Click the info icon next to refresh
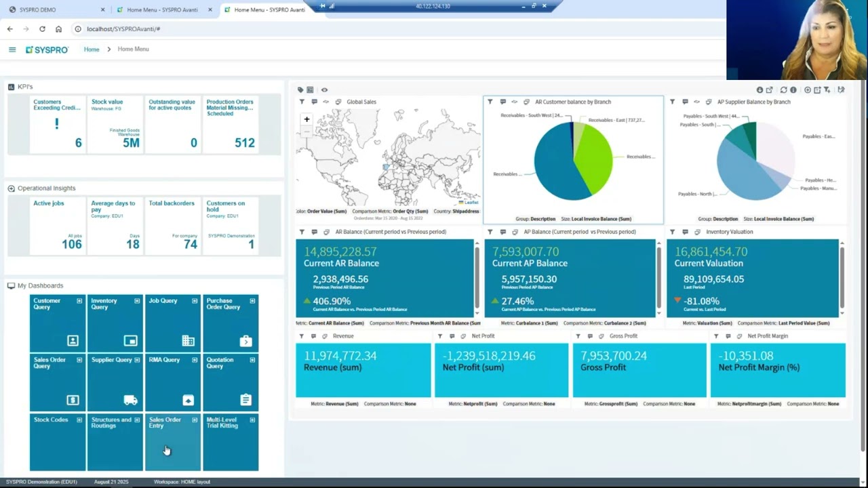This screenshot has width=868, height=488. click(x=793, y=89)
